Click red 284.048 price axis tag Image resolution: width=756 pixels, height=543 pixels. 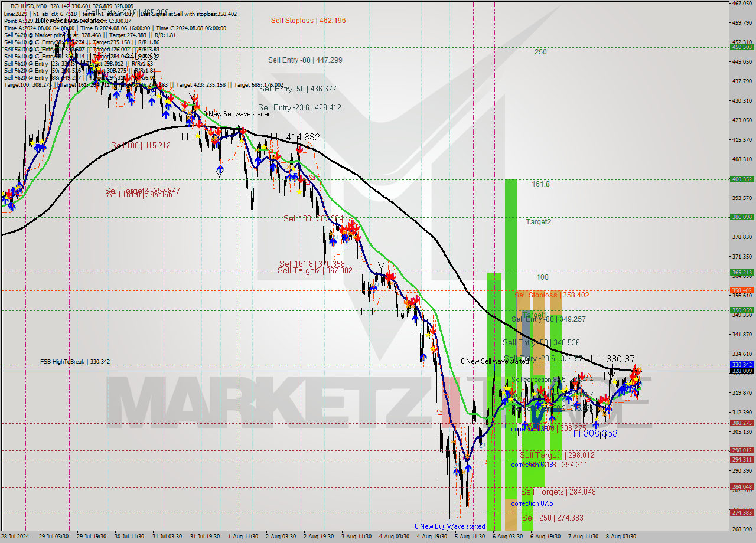742,487
